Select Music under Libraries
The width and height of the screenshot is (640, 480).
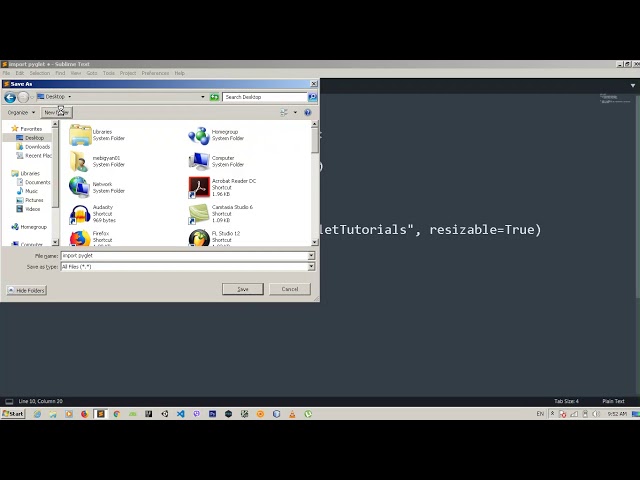point(27,191)
